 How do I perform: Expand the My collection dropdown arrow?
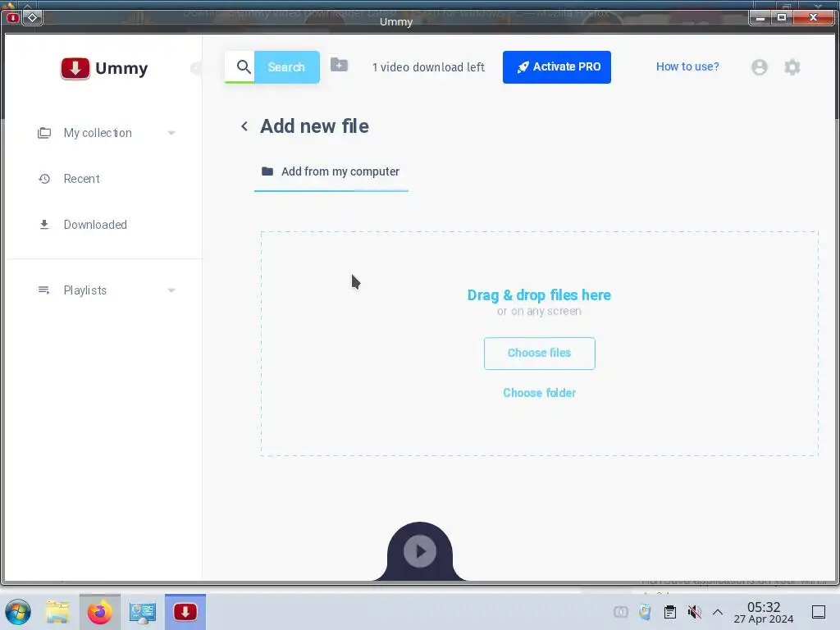click(x=171, y=133)
